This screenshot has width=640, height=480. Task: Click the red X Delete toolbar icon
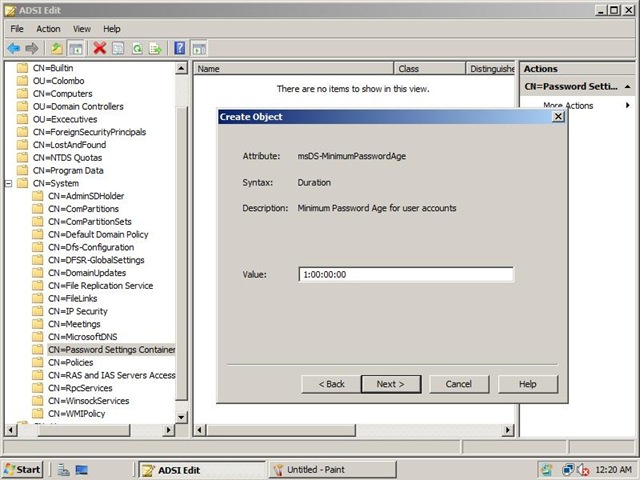click(x=100, y=48)
